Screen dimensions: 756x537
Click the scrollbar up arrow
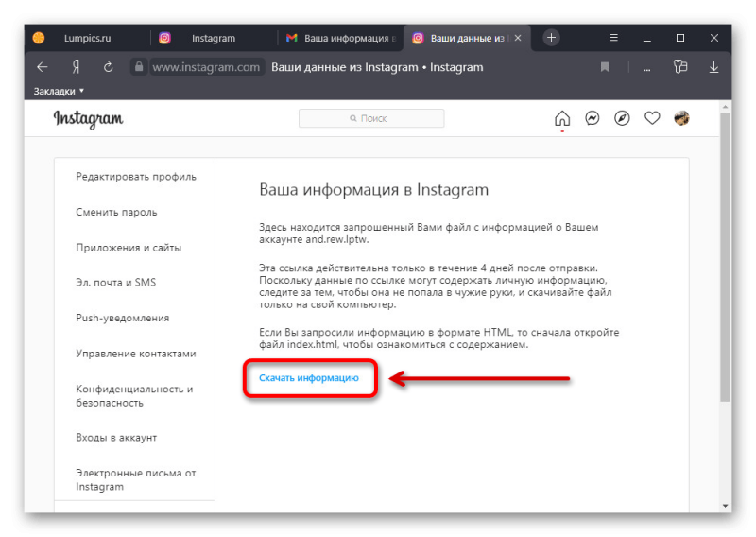click(x=725, y=106)
